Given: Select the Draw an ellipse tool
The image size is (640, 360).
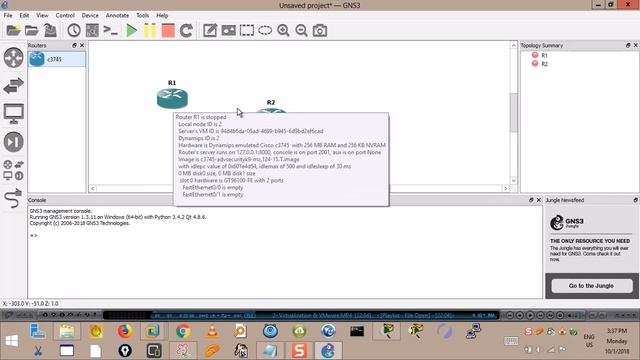Looking at the screenshot, I should 265,30.
